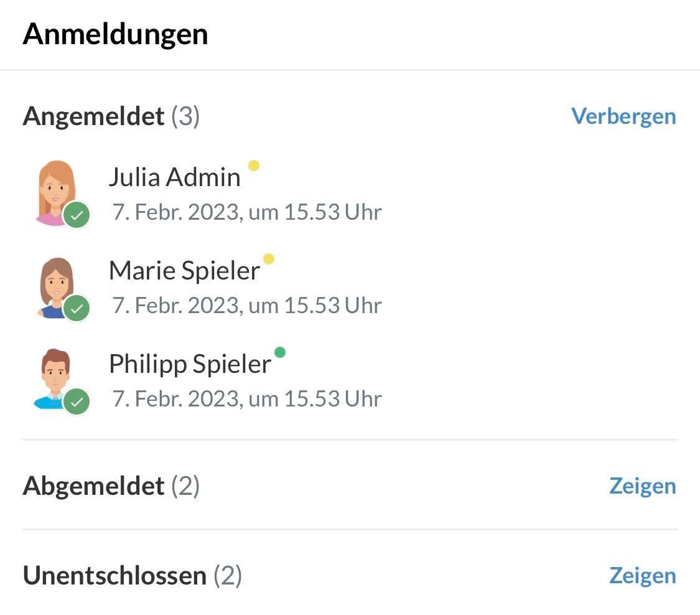Click the Angemeldet (3) section header

click(111, 116)
